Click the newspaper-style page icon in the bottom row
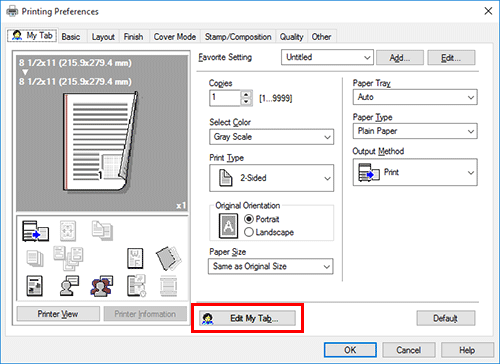 tap(34, 286)
